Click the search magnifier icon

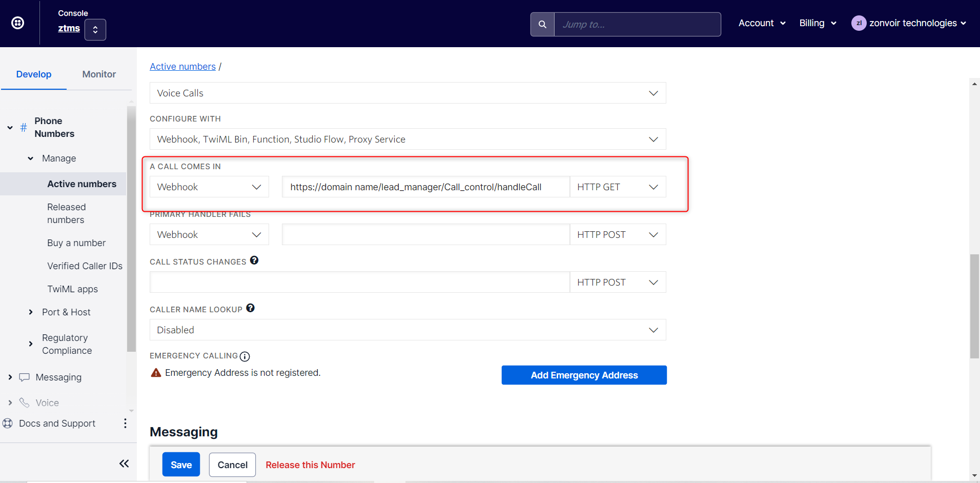click(x=542, y=24)
